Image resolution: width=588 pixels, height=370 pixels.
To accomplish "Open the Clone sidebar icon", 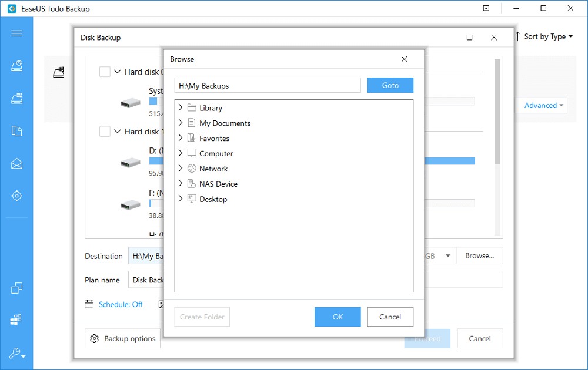I will (16, 288).
